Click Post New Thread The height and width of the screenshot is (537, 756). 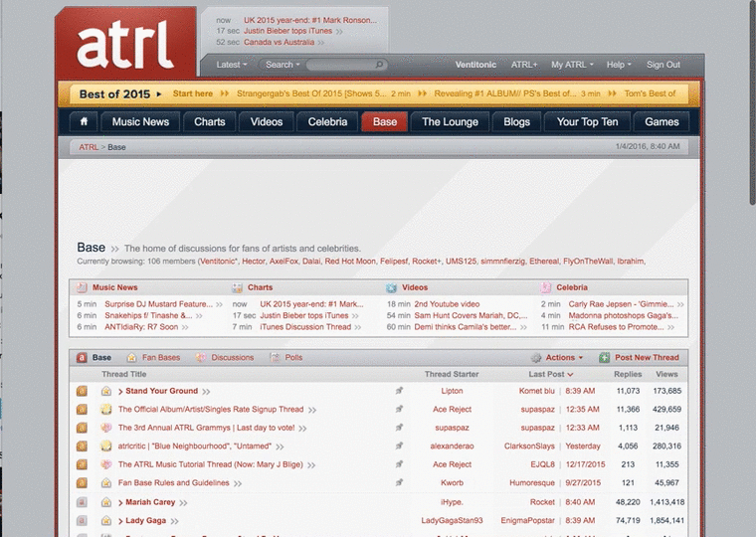coord(647,358)
